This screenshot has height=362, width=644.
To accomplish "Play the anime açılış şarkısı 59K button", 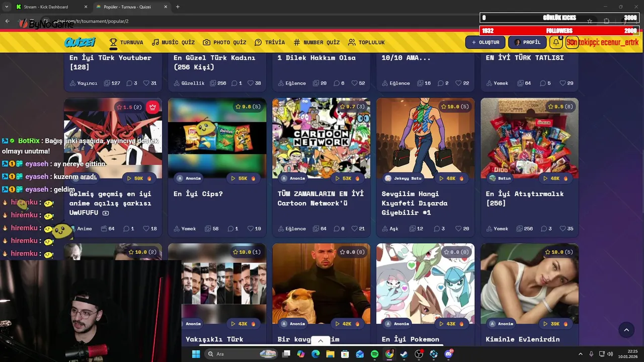I will coord(139,178).
